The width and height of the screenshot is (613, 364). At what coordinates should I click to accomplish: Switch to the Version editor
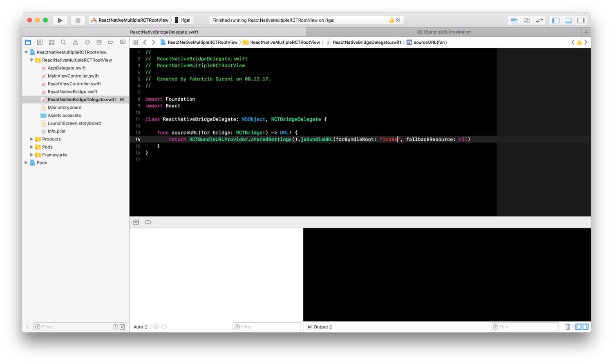tap(539, 20)
